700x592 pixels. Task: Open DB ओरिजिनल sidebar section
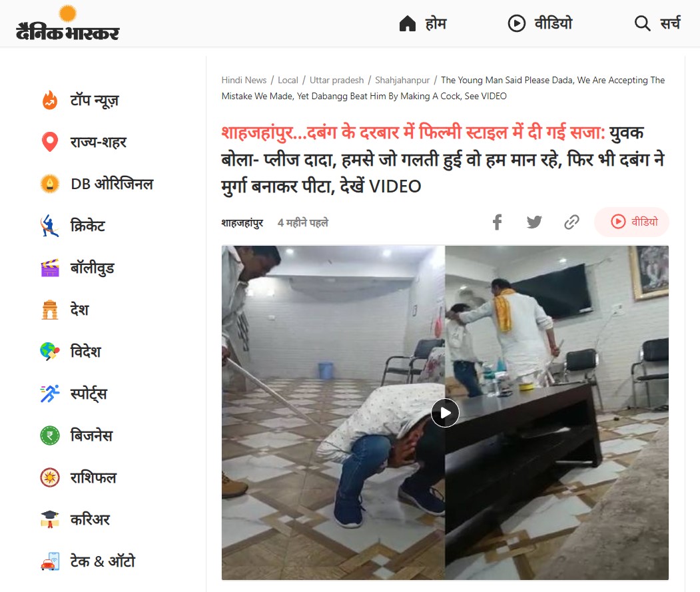pos(112,184)
